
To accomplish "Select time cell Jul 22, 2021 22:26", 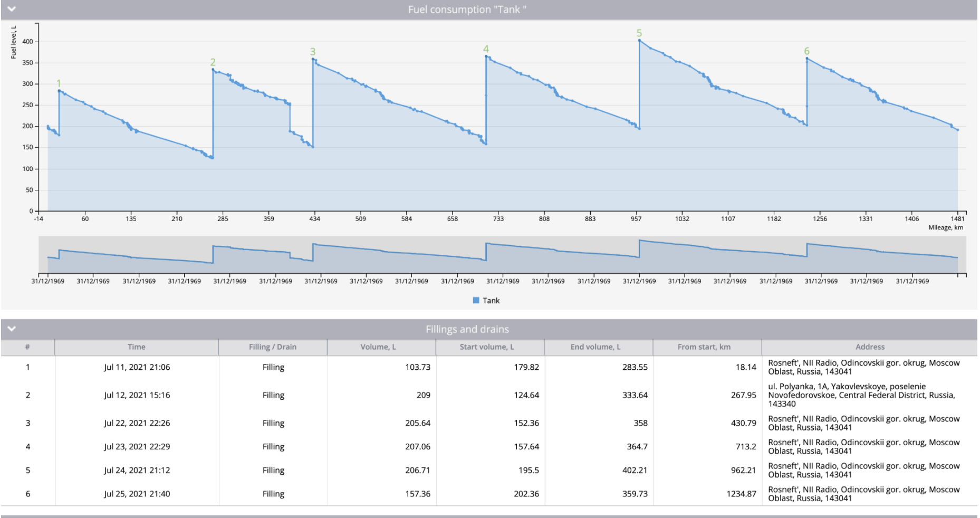I will (x=137, y=423).
